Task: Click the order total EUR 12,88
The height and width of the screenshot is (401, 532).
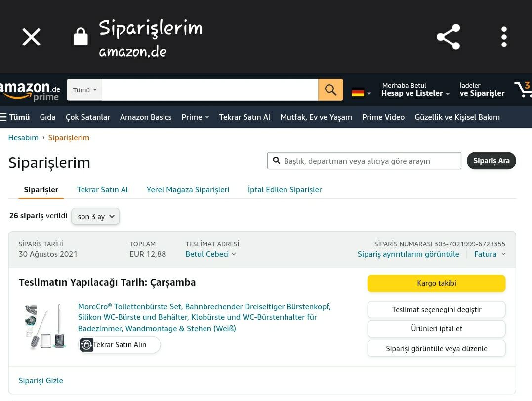Action: [148, 254]
